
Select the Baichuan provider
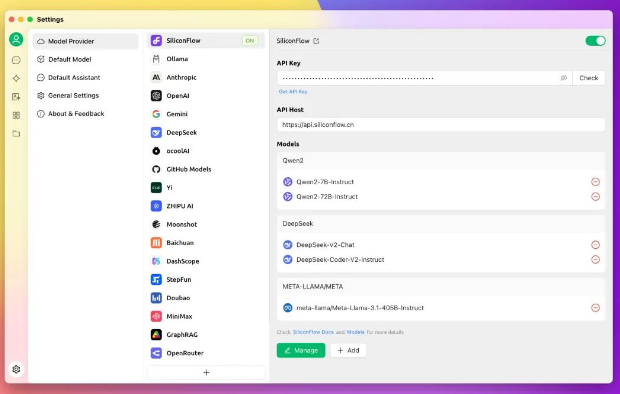click(x=206, y=243)
